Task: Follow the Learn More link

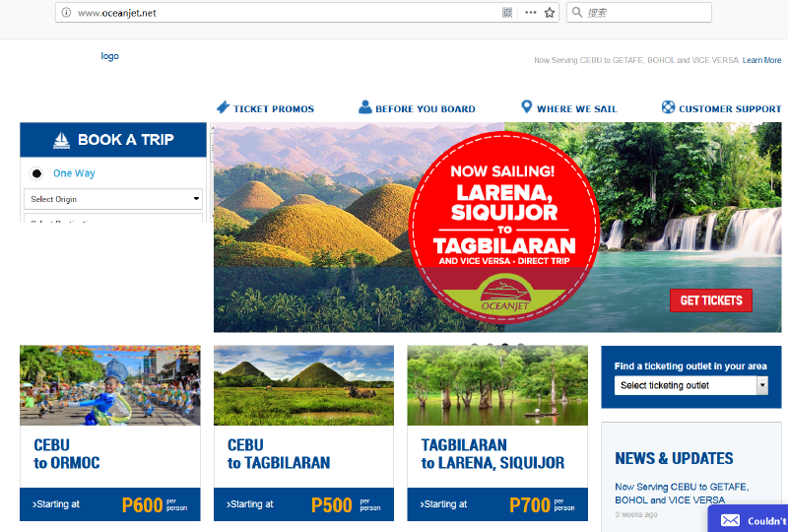Action: click(761, 60)
